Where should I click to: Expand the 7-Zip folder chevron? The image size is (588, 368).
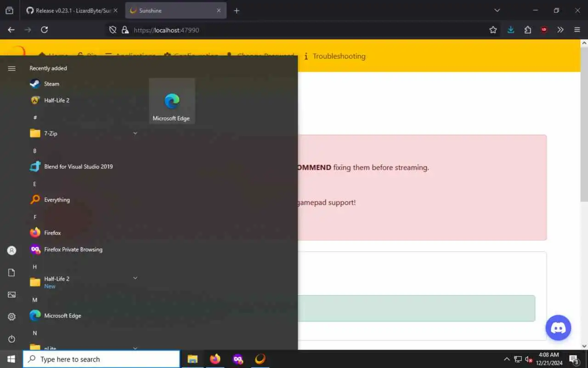[135, 133]
